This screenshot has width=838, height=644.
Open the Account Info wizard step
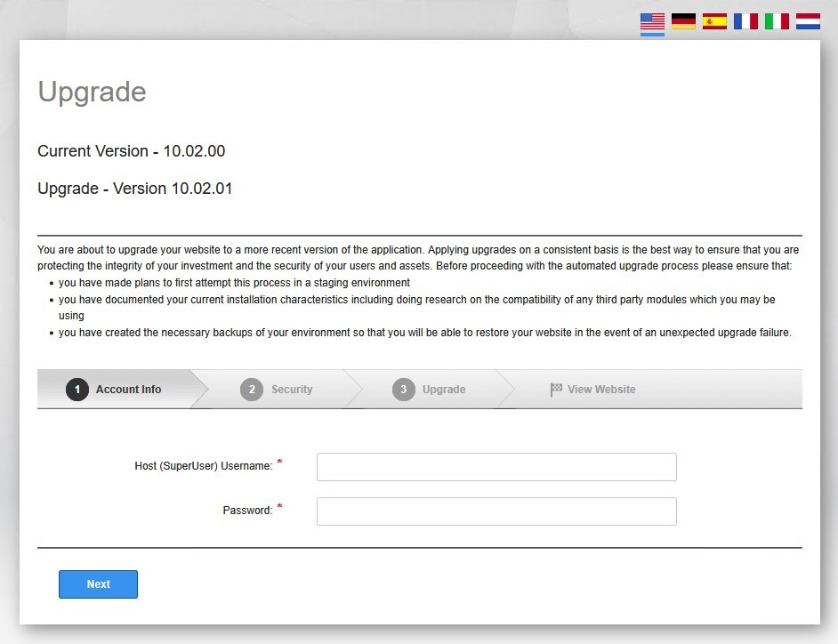pos(129,390)
